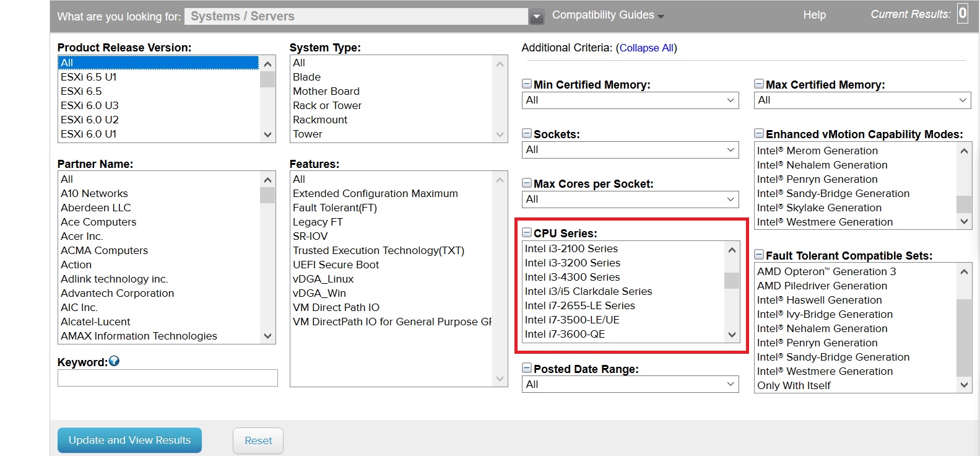Viewport: 980px width, 456px height.
Task: Select ESXi 6.5 U1 release version
Action: (x=158, y=77)
